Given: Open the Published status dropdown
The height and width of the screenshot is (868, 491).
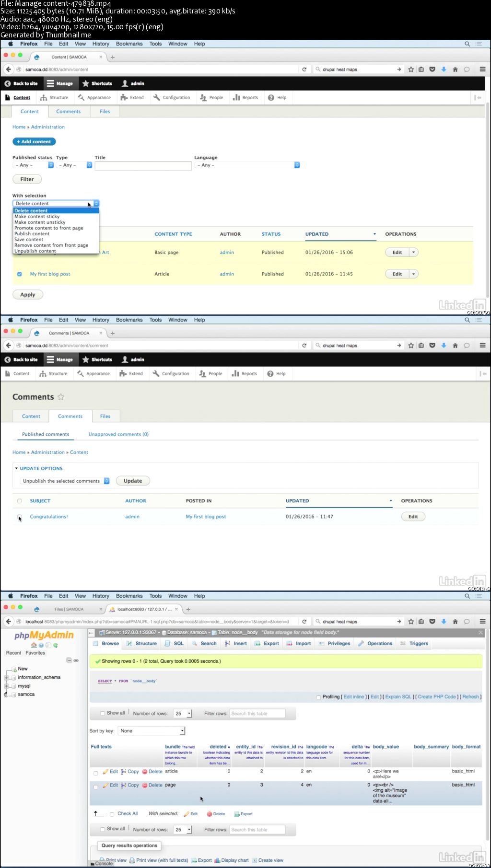Looking at the screenshot, I should [x=33, y=165].
